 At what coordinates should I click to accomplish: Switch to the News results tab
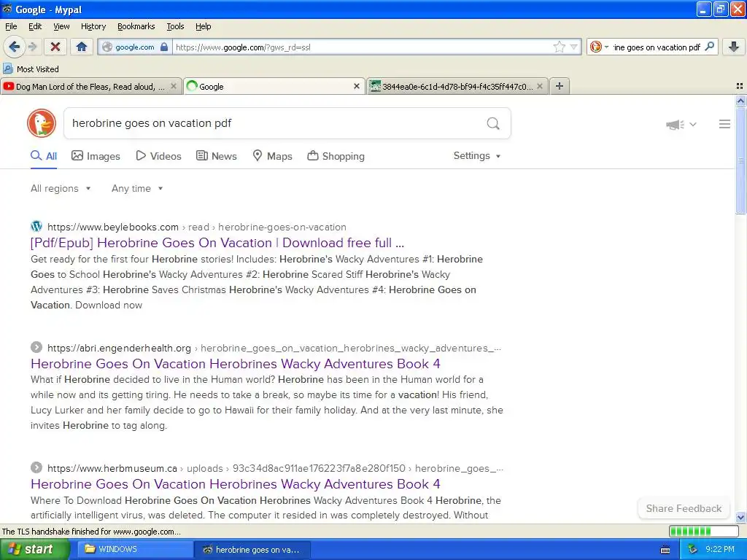tap(217, 156)
